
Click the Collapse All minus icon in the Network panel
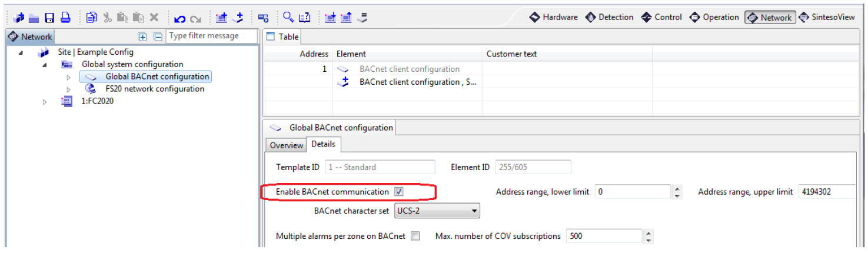click(x=157, y=36)
